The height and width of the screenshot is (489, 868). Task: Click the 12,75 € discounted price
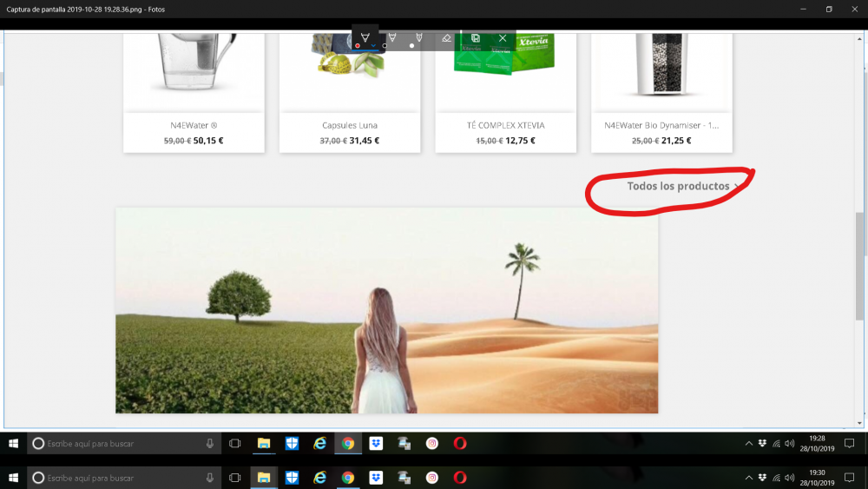click(520, 141)
